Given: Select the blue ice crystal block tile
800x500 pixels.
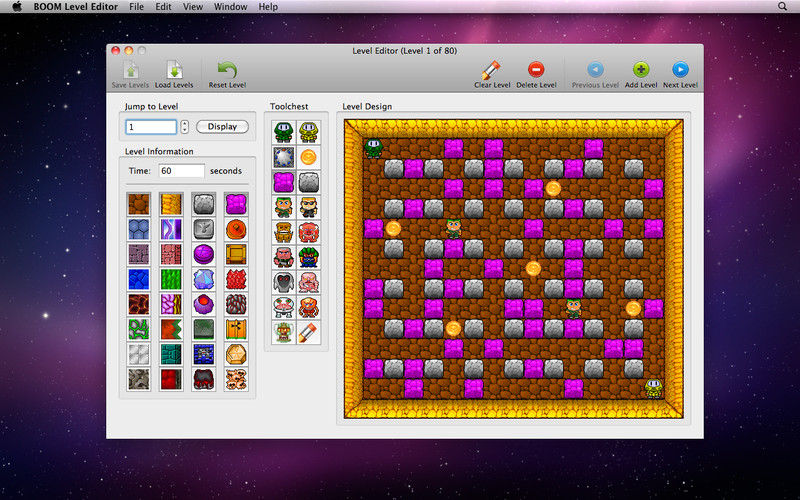Looking at the screenshot, I should [204, 279].
